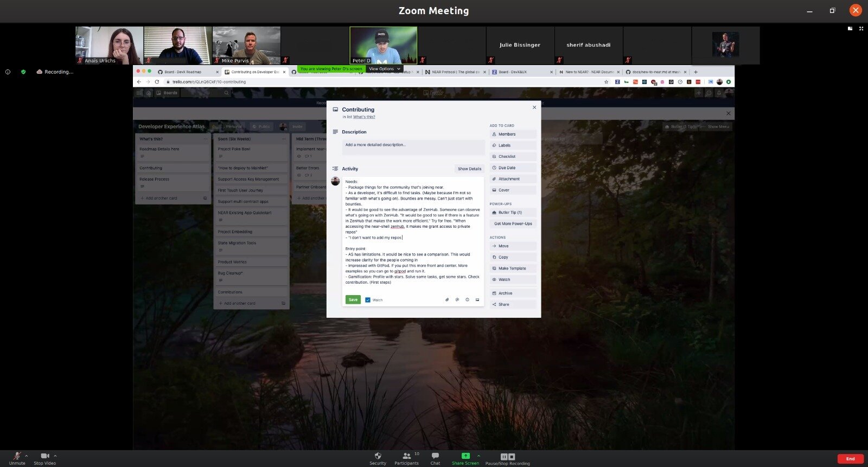Switch Zoom video layout icon at top right

click(850, 28)
